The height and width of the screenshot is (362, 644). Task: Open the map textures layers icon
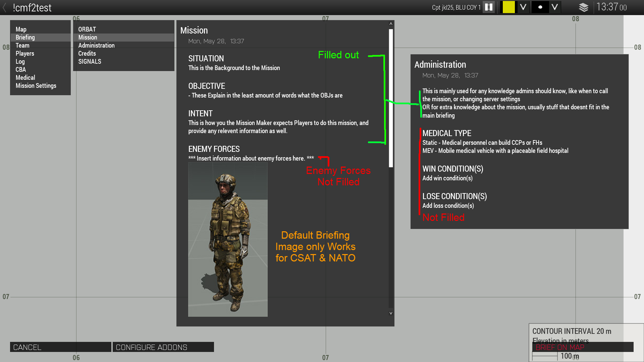[x=584, y=7]
